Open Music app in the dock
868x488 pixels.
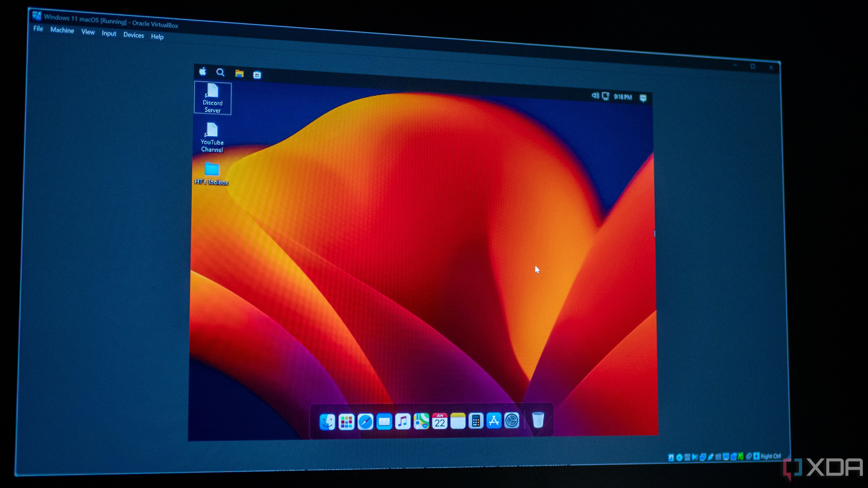(403, 421)
